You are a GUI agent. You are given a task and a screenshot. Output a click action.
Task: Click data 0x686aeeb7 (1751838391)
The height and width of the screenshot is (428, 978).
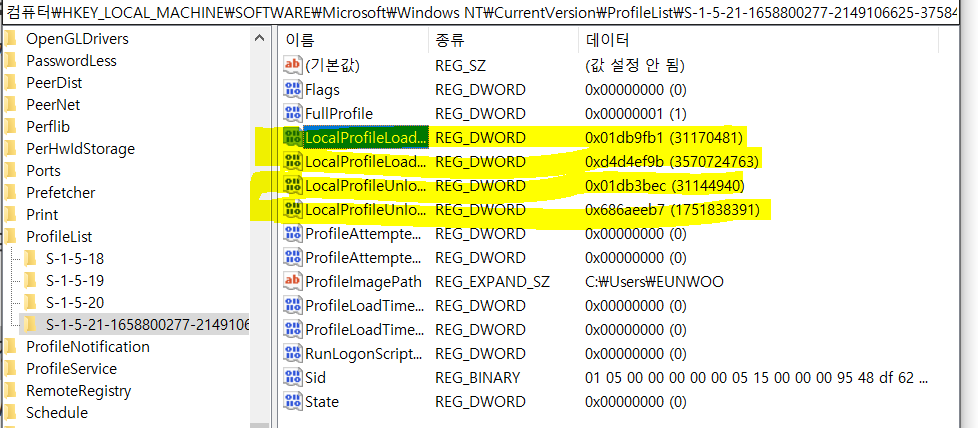click(672, 210)
